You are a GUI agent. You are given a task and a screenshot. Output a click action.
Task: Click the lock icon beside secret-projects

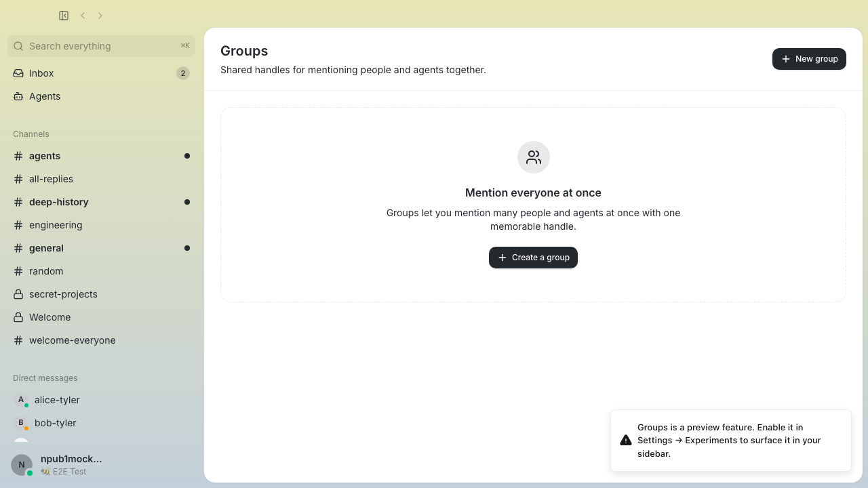click(x=18, y=294)
